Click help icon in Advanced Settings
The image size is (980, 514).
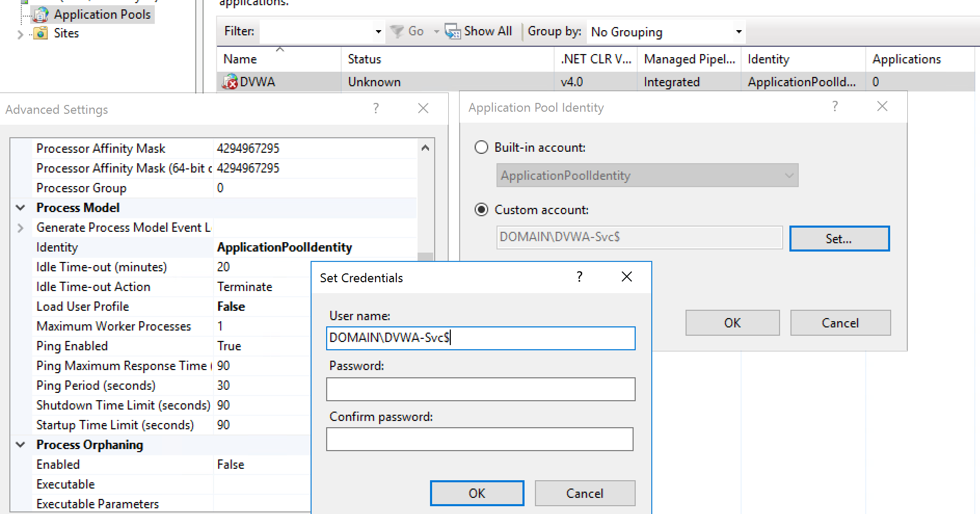(375, 108)
